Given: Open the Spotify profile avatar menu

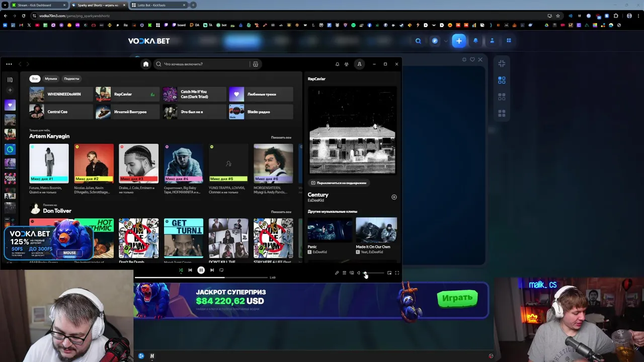Looking at the screenshot, I should click(x=359, y=64).
